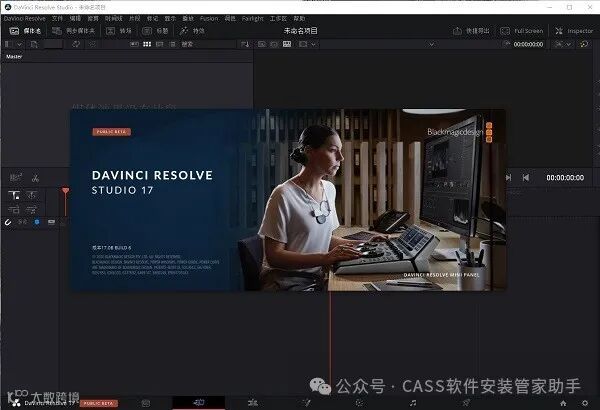Open the DaVinci Resolve menu
This screenshot has height=410, width=600.
click(24, 18)
